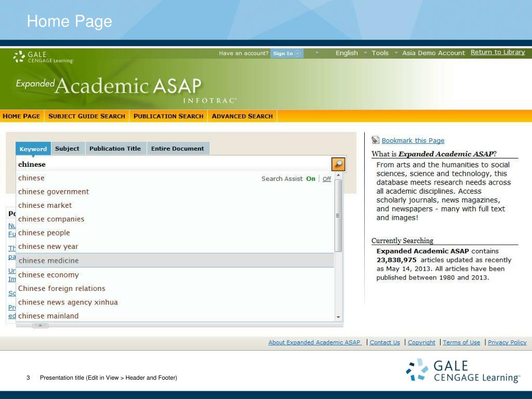The height and width of the screenshot is (399, 532).
Task: Click the search box containing chinese
Action: coord(173,164)
